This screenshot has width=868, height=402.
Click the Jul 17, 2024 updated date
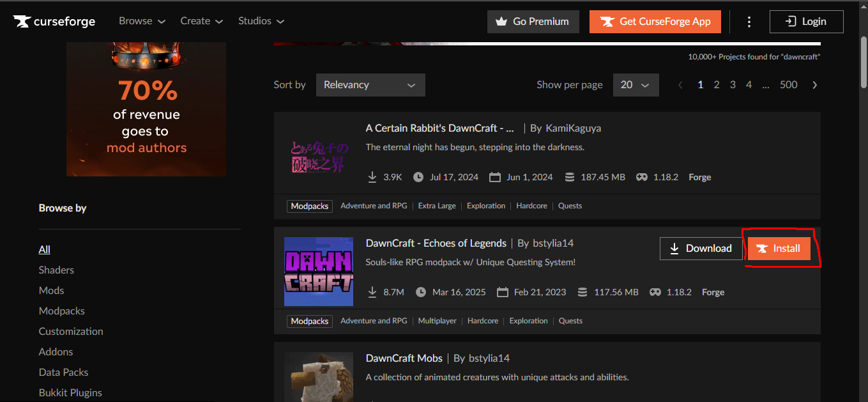[x=454, y=177]
